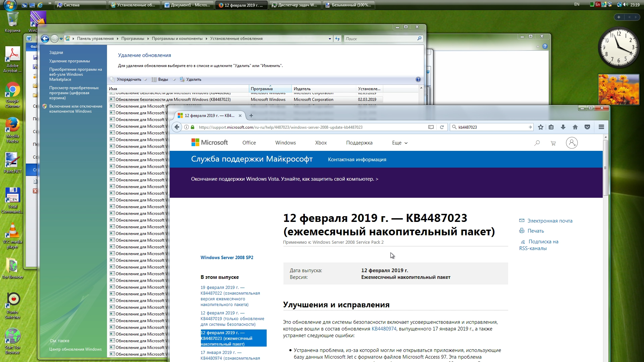Open Total Commander desktop shortcut

click(x=12, y=200)
